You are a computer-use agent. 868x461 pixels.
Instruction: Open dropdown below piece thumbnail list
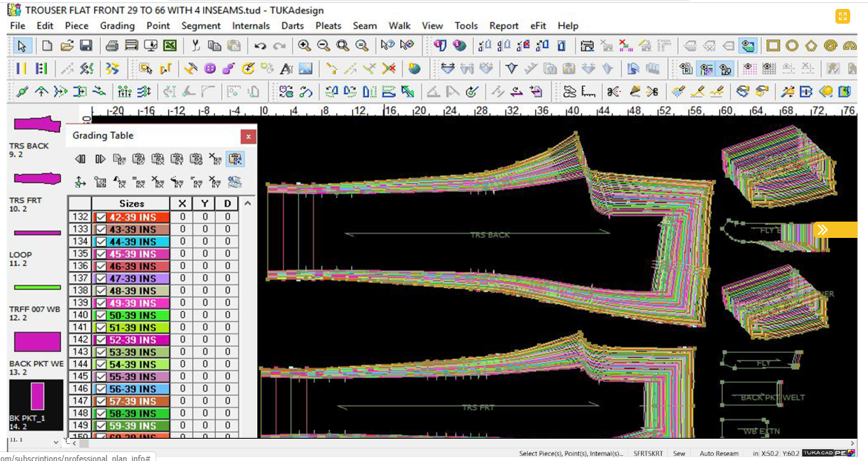56,442
